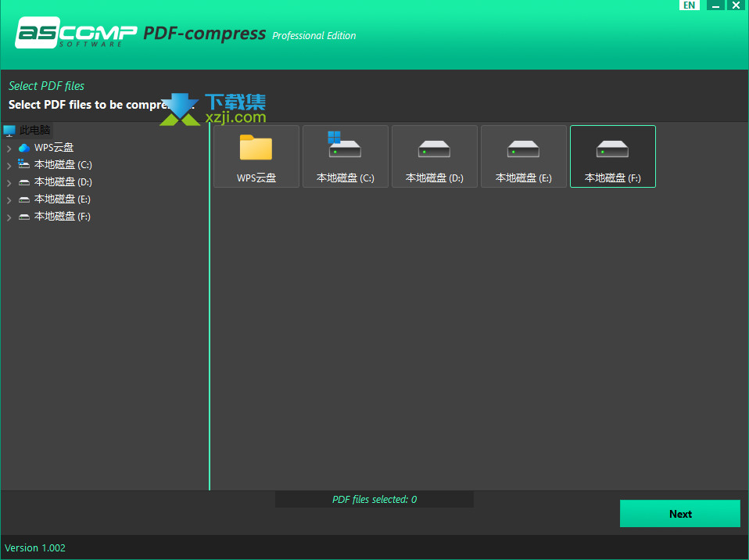This screenshot has width=749, height=560.
Task: Open the WPS云盘 folder tile
Action: (x=256, y=156)
